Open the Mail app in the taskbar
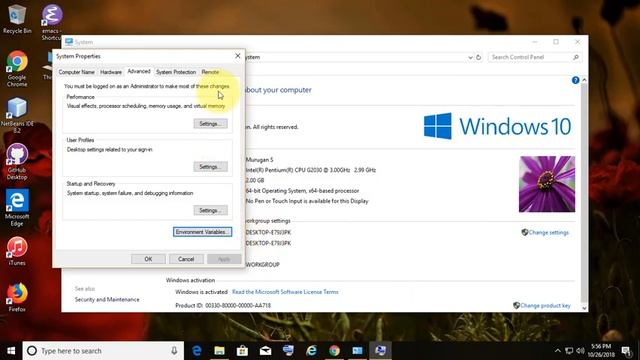 [x=265, y=351]
